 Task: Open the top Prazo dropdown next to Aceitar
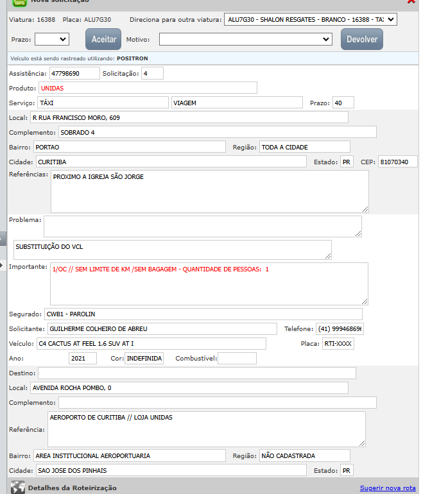(52, 39)
